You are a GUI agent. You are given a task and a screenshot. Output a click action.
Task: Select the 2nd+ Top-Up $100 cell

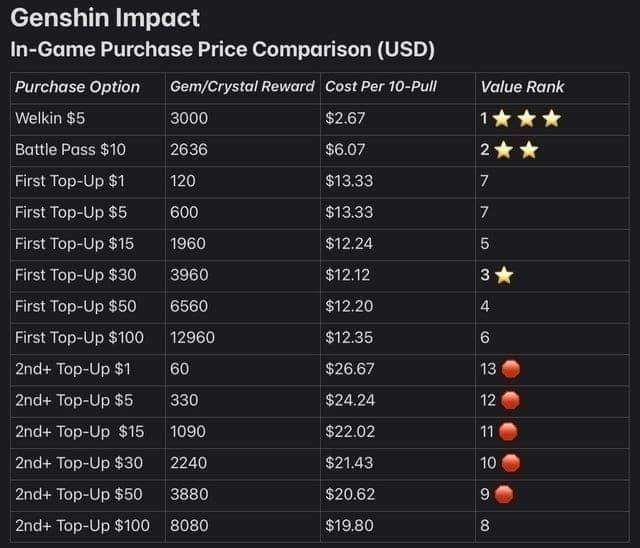pyautogui.click(x=82, y=525)
